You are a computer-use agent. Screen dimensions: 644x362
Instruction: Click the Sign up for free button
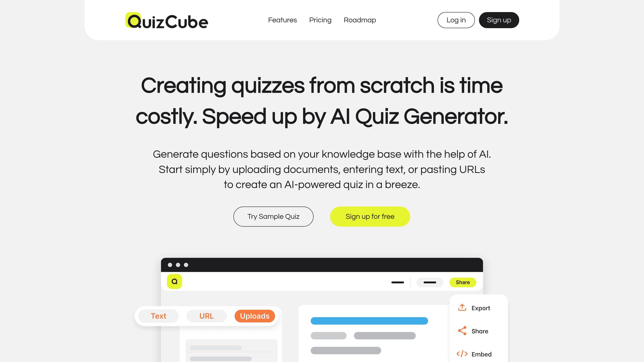pyautogui.click(x=370, y=217)
